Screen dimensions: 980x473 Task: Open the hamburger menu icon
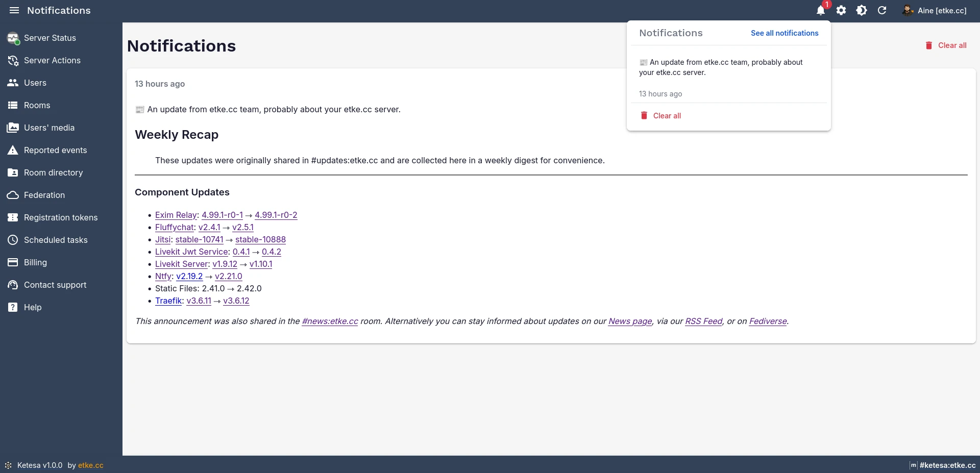pyautogui.click(x=14, y=10)
